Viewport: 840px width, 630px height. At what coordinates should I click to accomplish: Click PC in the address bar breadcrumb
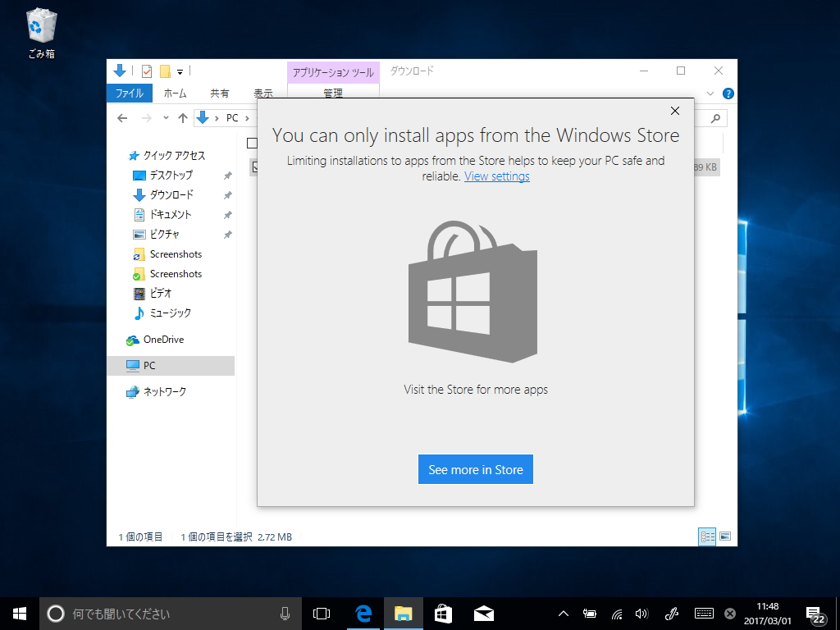232,118
